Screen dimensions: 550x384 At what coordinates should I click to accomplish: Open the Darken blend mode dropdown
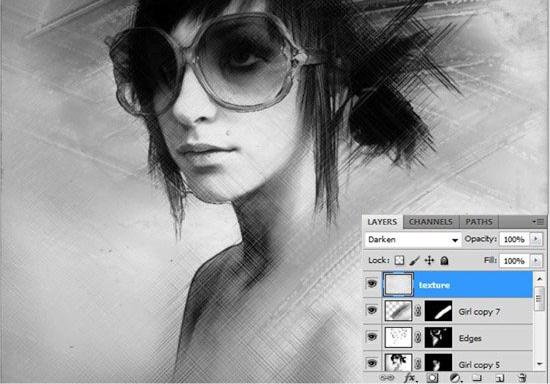tap(413, 240)
